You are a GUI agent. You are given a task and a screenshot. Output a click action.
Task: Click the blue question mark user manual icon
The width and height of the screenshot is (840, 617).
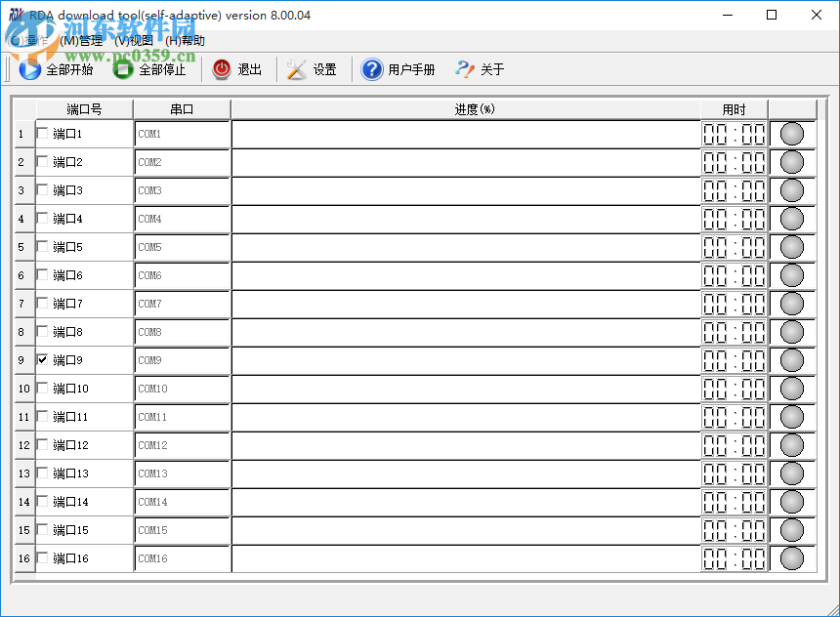(x=371, y=69)
